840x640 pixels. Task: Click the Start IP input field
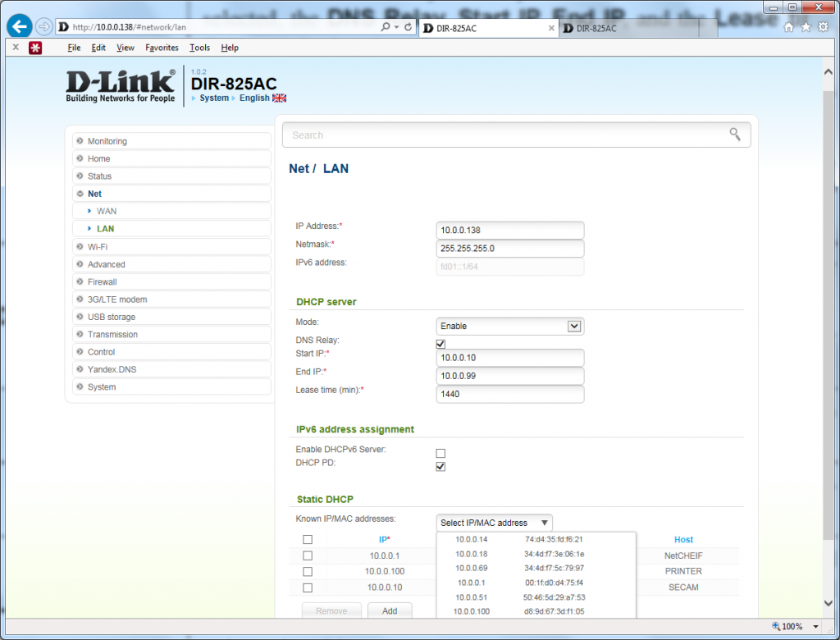[509, 358]
